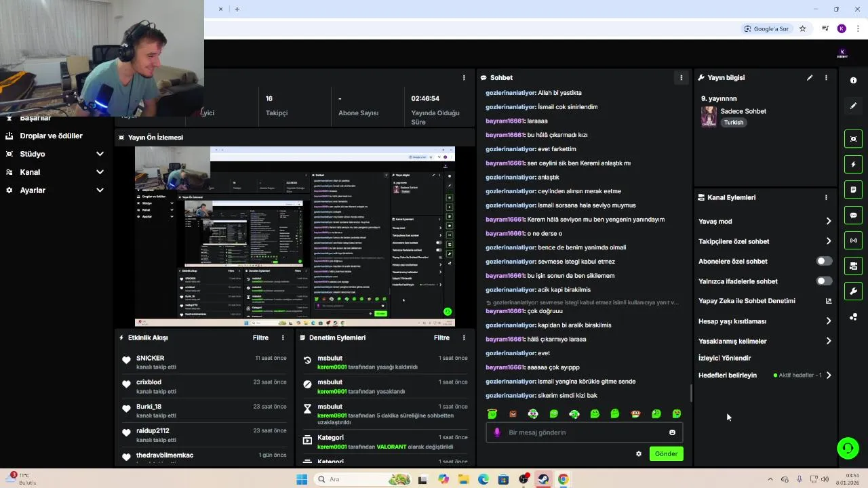Click the chat panel scrollbar
Viewport: 868px width, 488px height.
[691, 392]
